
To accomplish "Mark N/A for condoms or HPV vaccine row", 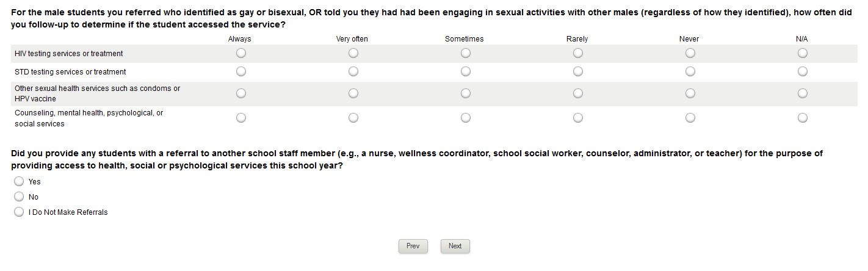I will coord(803,93).
